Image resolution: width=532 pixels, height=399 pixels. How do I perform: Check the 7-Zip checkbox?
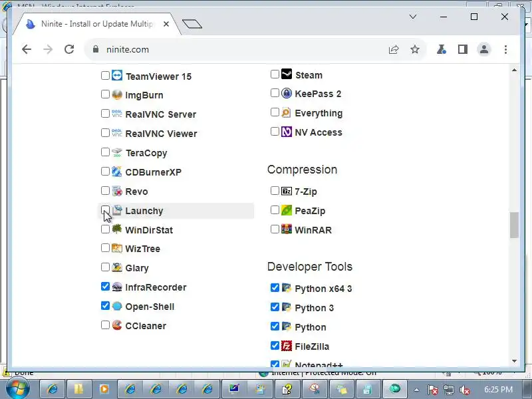(275, 191)
